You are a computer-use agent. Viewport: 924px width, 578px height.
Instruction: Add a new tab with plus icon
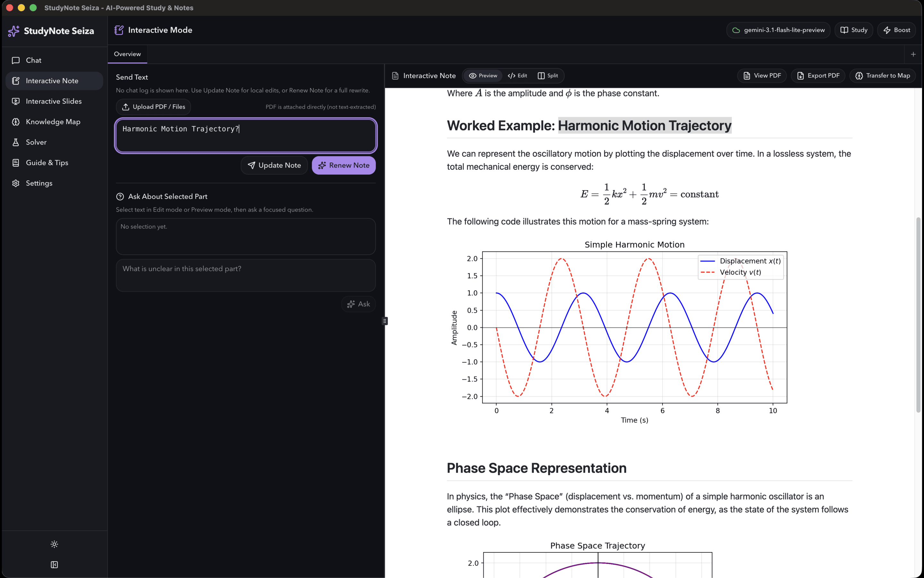pyautogui.click(x=913, y=54)
